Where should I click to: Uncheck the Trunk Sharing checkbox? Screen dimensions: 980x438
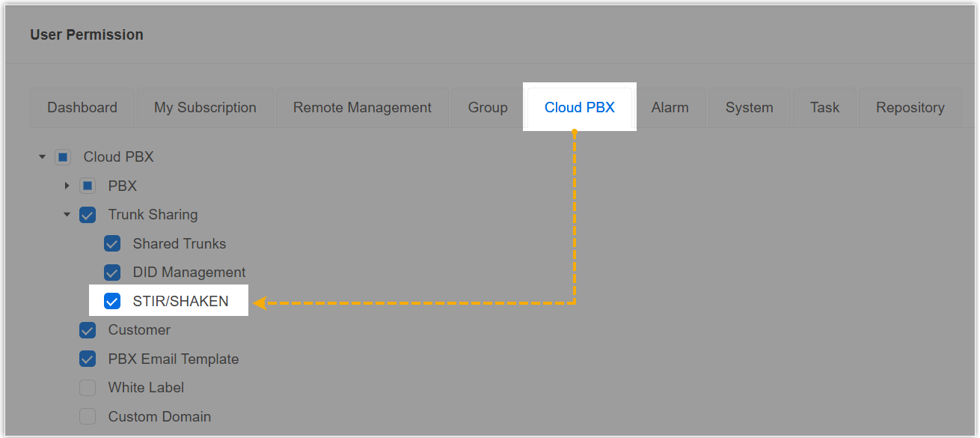(x=88, y=215)
